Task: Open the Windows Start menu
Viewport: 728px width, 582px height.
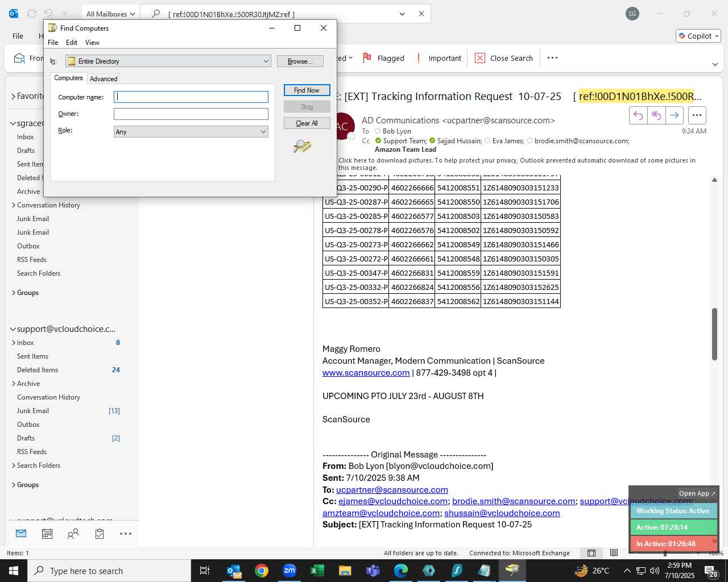Action: pyautogui.click(x=14, y=571)
